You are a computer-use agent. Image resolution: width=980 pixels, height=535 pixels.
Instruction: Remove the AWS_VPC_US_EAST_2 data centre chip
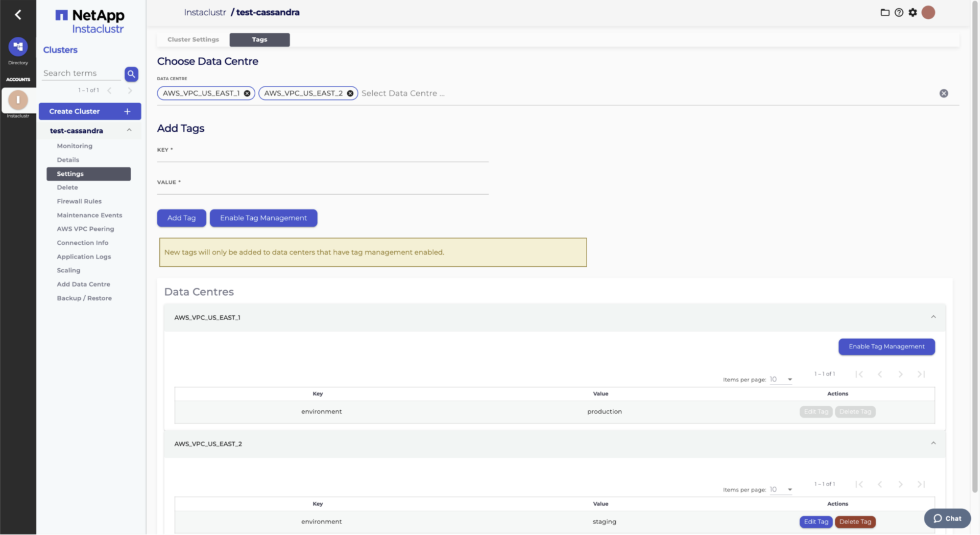[x=350, y=93]
